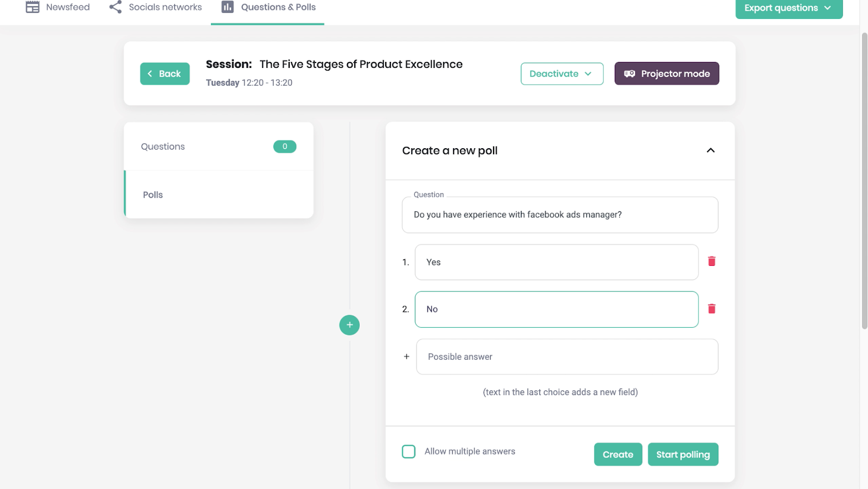868x489 pixels.
Task: Collapse the Create a new poll panel
Action: click(x=710, y=150)
